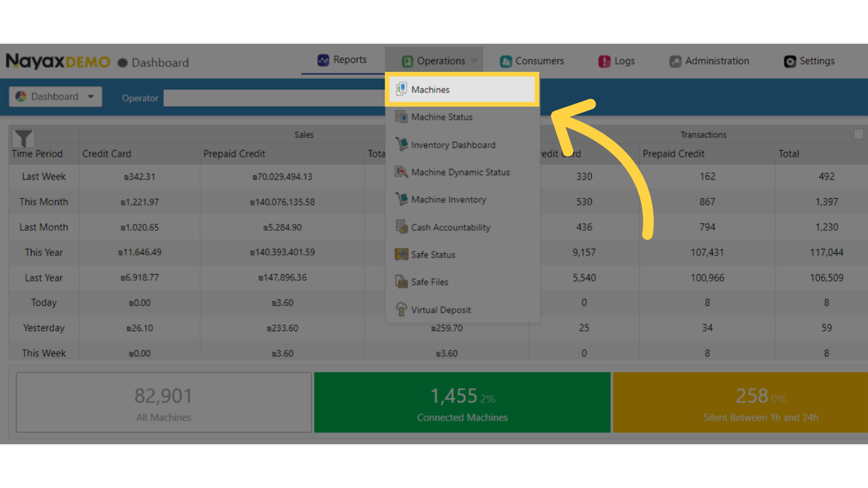Screen dimensions: 868x488
Task: Click the Dashboard pie chart icon
Action: click(21, 96)
